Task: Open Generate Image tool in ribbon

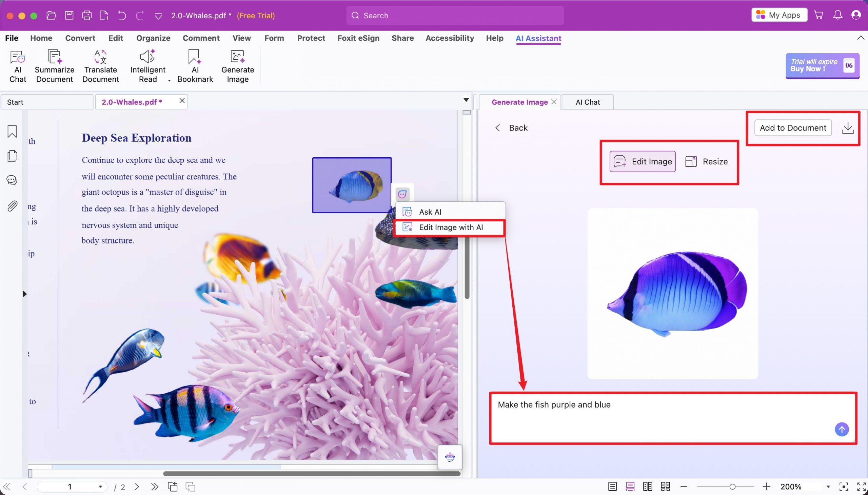Action: pos(238,66)
